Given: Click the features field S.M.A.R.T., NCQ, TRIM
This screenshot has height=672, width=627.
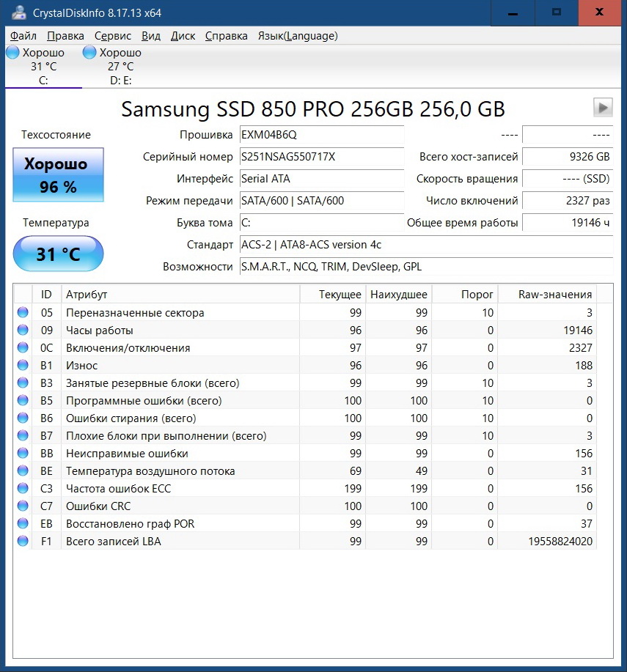Looking at the screenshot, I should [426, 267].
